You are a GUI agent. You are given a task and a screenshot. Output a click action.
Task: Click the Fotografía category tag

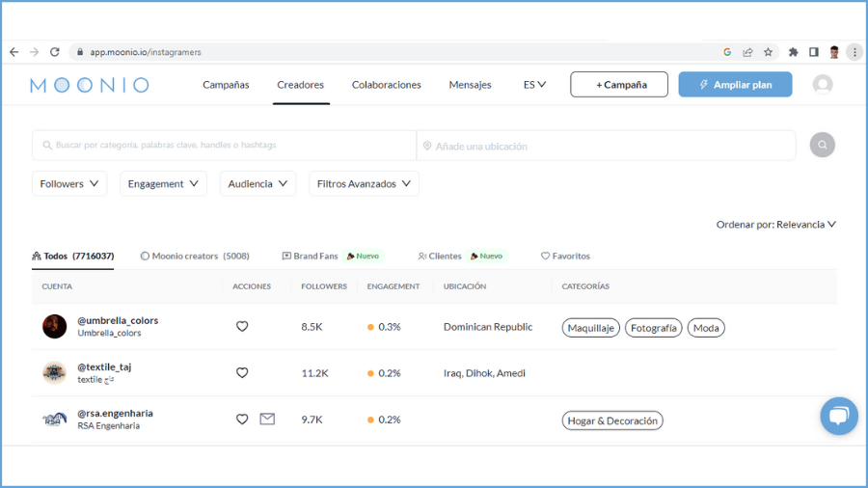(x=654, y=328)
